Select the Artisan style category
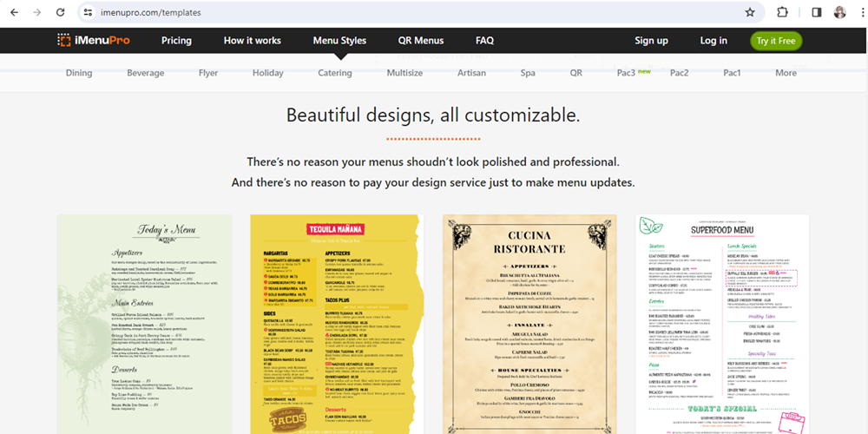 (x=471, y=73)
